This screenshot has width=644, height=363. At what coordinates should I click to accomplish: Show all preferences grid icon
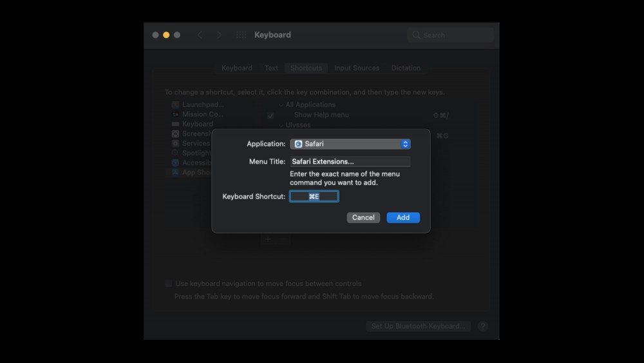pyautogui.click(x=241, y=35)
